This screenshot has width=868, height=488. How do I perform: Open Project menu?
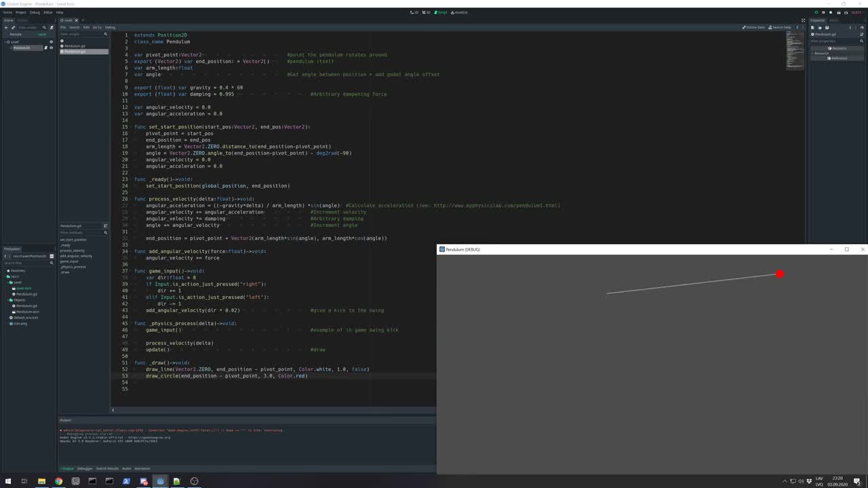21,12
